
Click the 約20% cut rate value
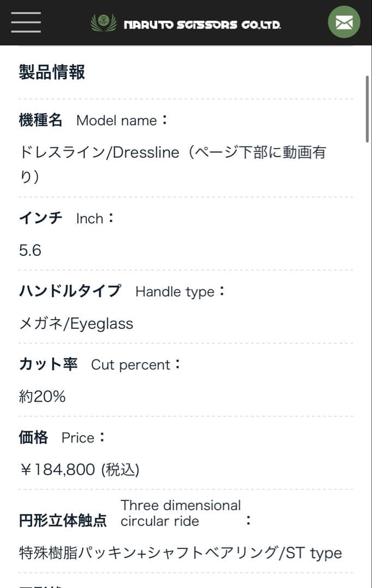(x=42, y=397)
